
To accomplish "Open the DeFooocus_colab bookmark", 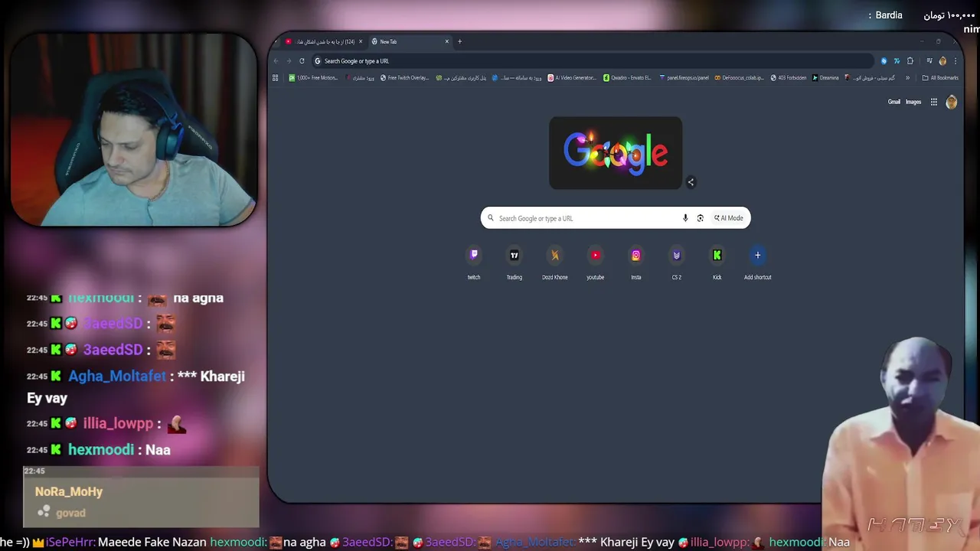I will click(x=740, y=77).
